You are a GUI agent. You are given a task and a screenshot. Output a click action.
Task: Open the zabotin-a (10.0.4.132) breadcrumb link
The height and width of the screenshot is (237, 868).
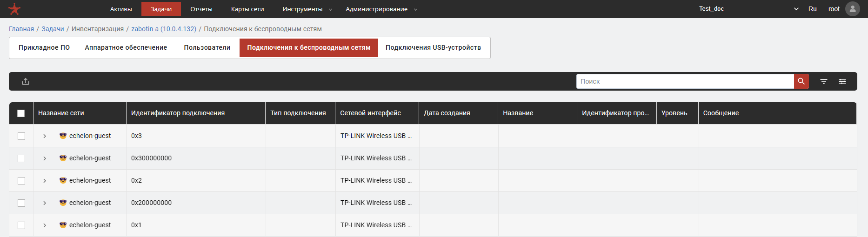click(x=164, y=29)
